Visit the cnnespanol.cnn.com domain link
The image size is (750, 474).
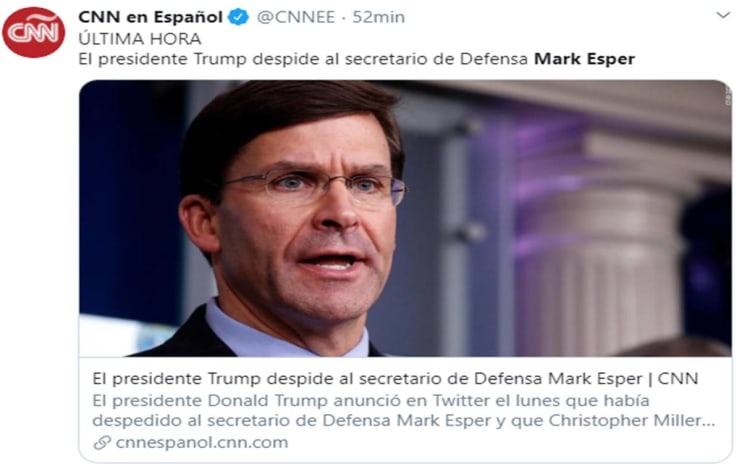(x=202, y=442)
